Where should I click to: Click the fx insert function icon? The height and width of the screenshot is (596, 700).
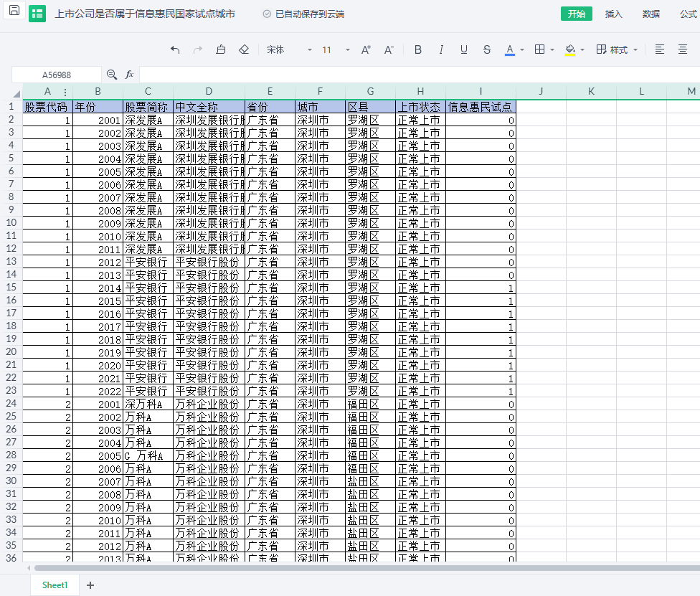tap(129, 75)
